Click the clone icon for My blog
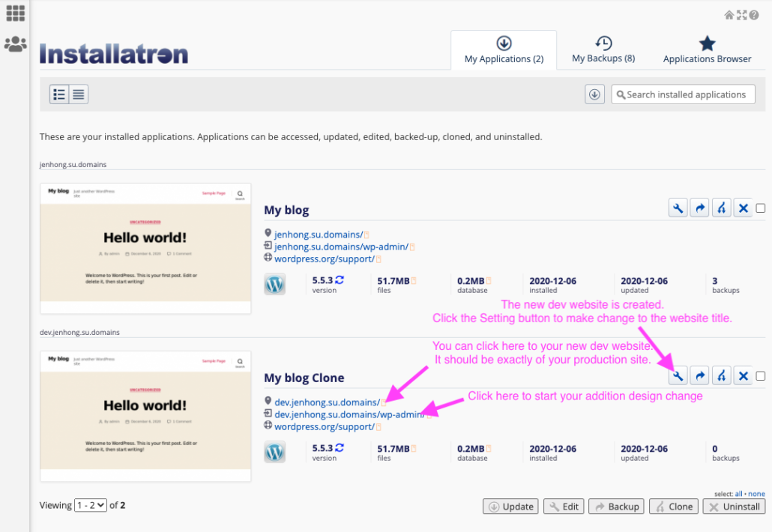This screenshot has height=532, width=772. click(721, 208)
